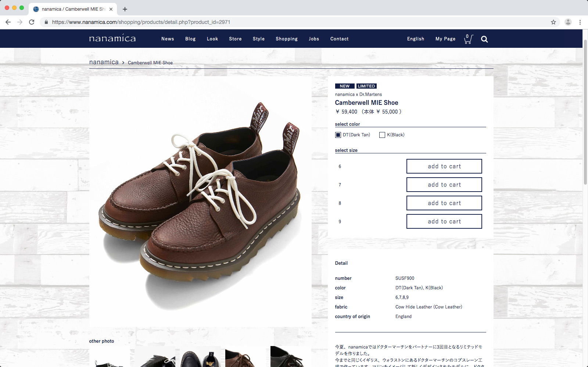Go back to the previous page

click(x=8, y=22)
